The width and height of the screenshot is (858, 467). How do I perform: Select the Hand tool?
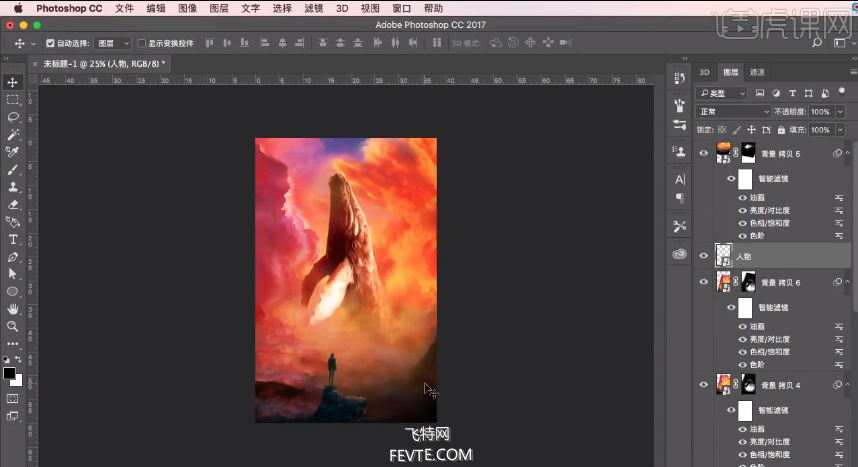pyautogui.click(x=13, y=309)
